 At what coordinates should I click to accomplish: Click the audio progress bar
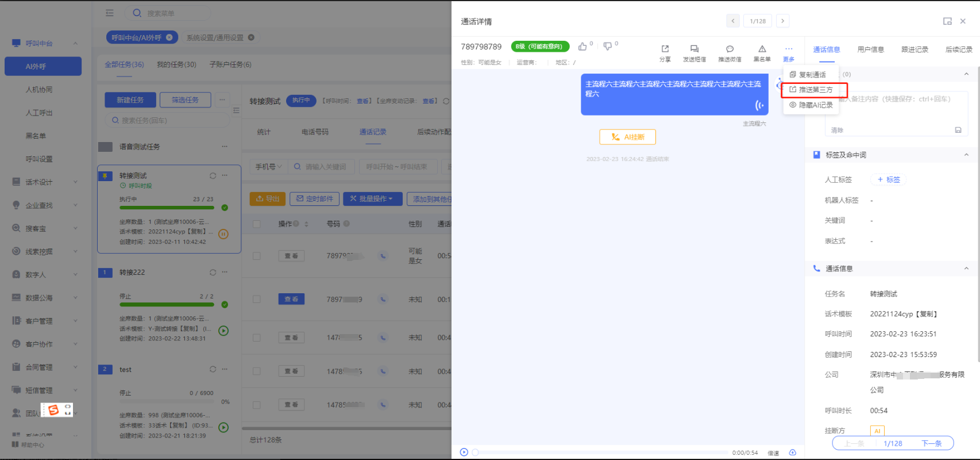point(603,453)
